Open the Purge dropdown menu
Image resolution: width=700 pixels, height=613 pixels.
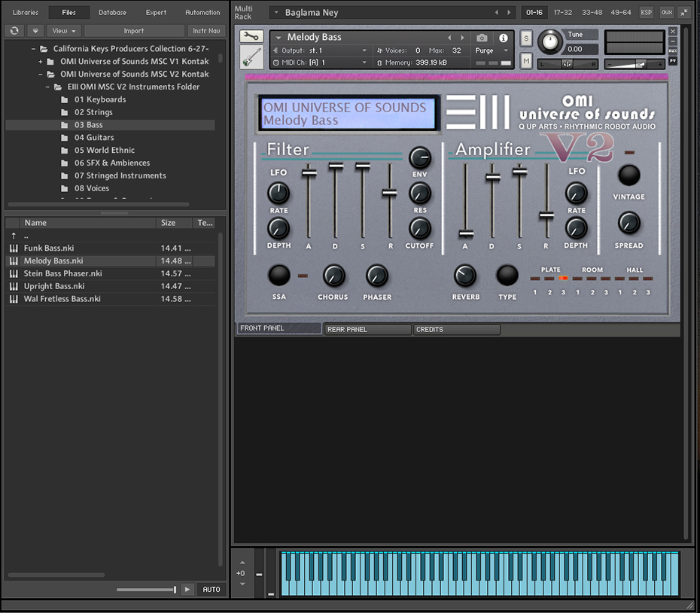491,50
